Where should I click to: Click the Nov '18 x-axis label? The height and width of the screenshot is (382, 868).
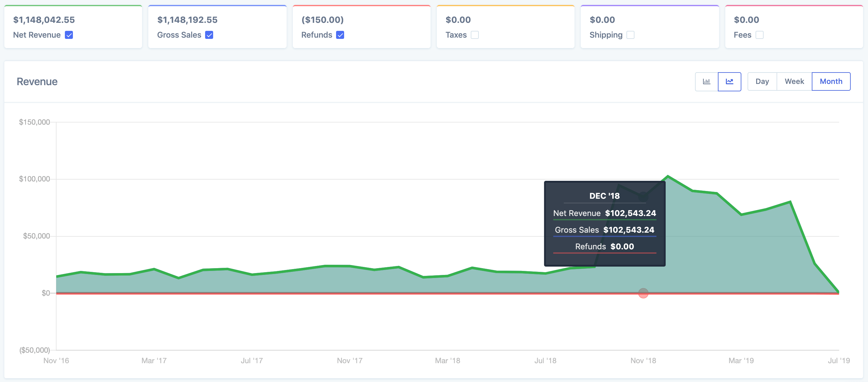click(x=643, y=360)
